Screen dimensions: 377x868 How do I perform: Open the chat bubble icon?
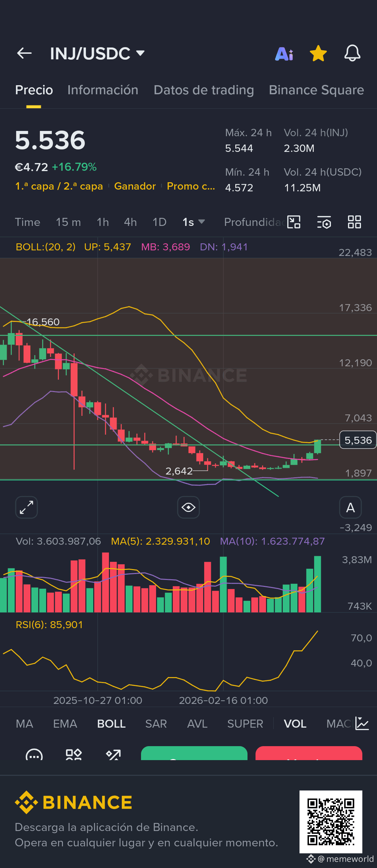coord(34,754)
